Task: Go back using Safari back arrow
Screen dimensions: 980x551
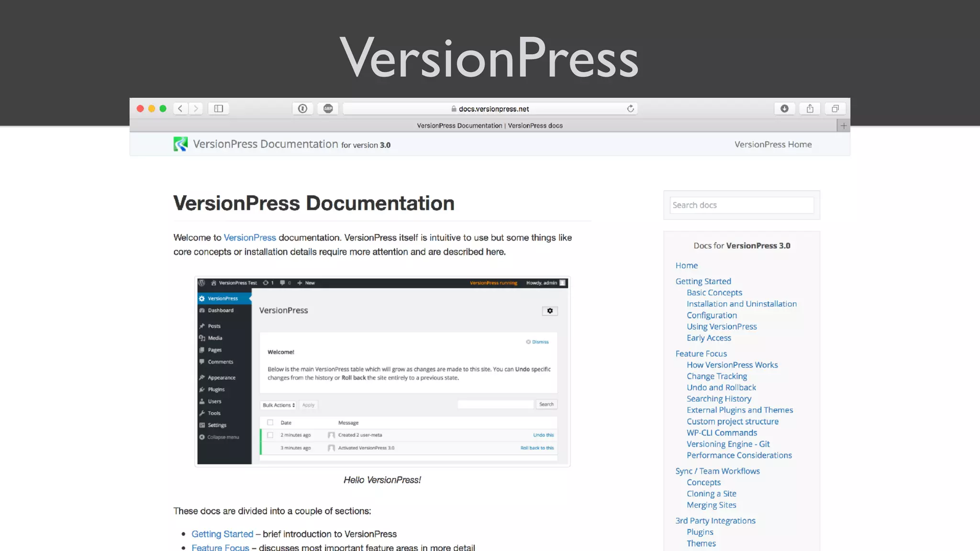Action: pos(180,109)
